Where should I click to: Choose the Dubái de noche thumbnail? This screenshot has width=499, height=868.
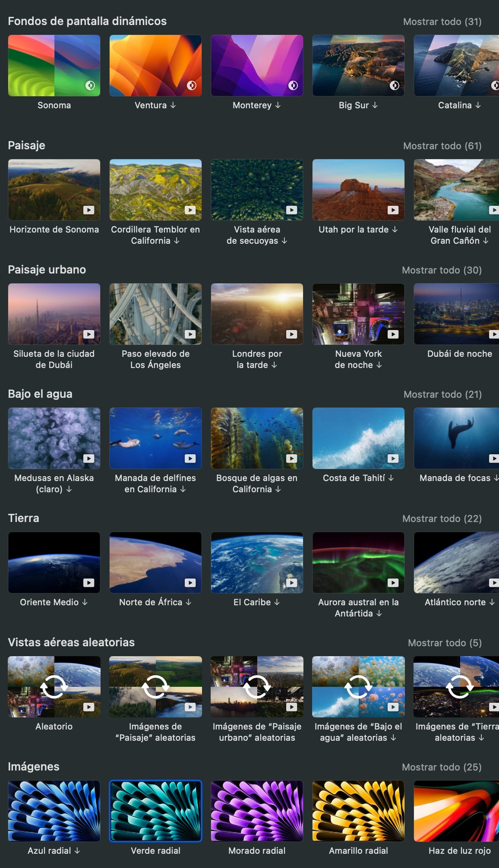pos(456,314)
